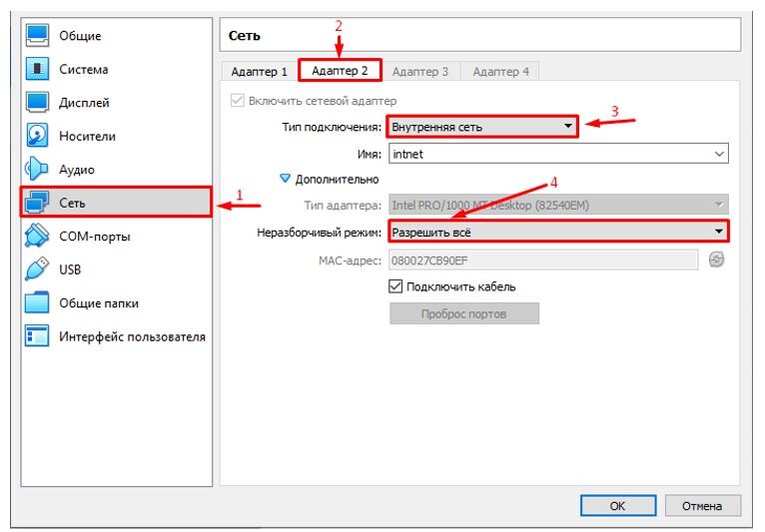Screen dimensions: 765x532
Task: Open the Имя intnet combo box arrow
Action: 719,154
